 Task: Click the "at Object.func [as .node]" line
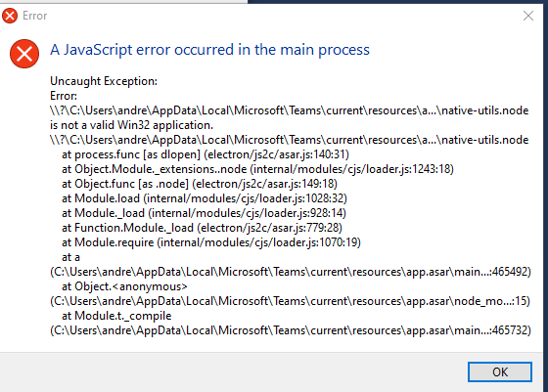[x=200, y=184]
